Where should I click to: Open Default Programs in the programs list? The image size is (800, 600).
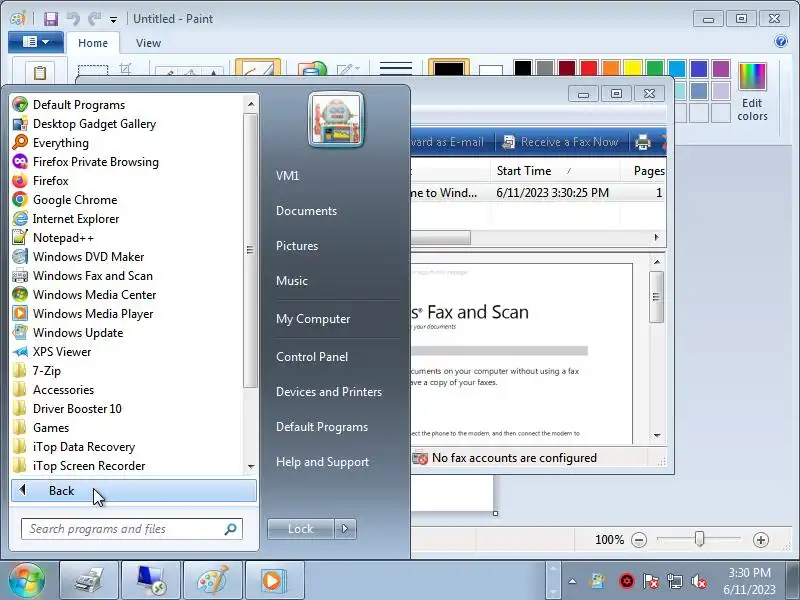[79, 105]
